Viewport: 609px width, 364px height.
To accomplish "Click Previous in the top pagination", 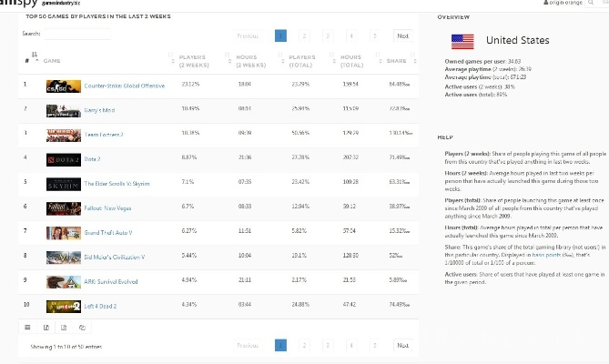I will pos(248,35).
